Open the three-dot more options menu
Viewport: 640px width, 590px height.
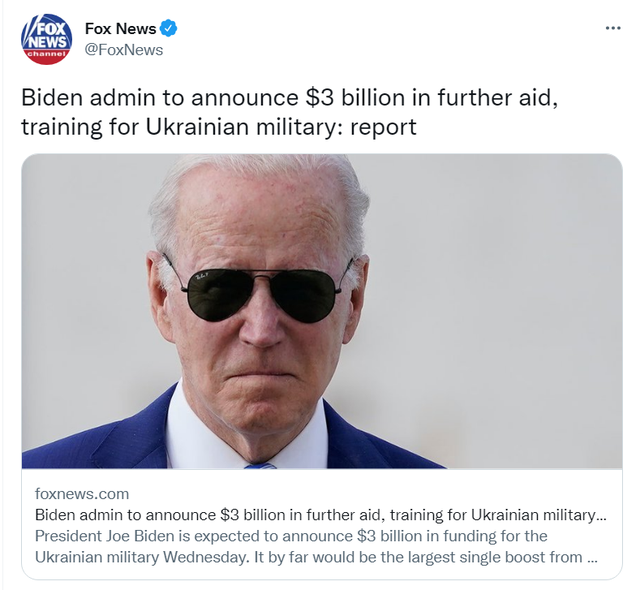613,28
